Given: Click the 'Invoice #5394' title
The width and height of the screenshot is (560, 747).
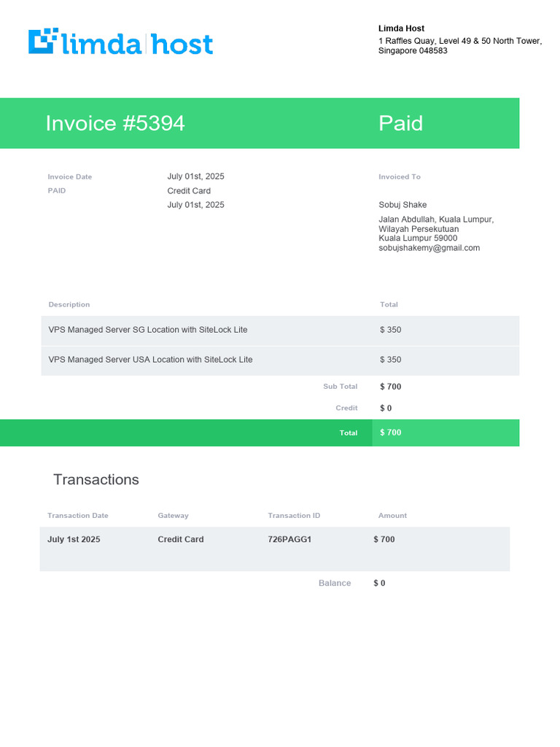Looking at the screenshot, I should point(115,123).
